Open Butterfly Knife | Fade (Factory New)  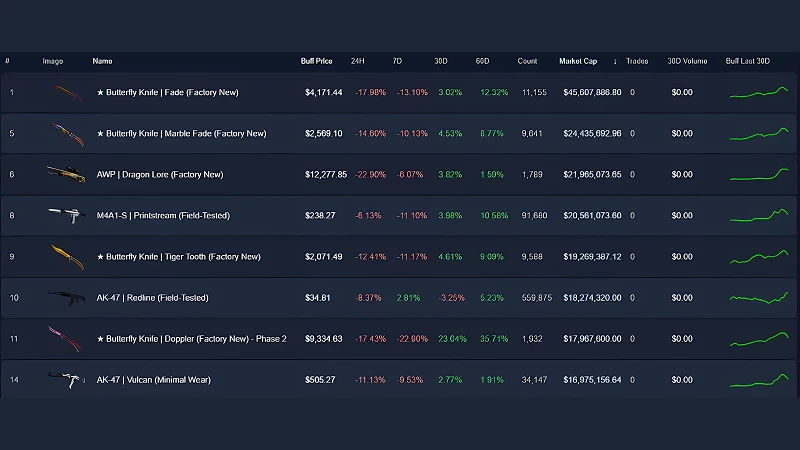pos(167,92)
